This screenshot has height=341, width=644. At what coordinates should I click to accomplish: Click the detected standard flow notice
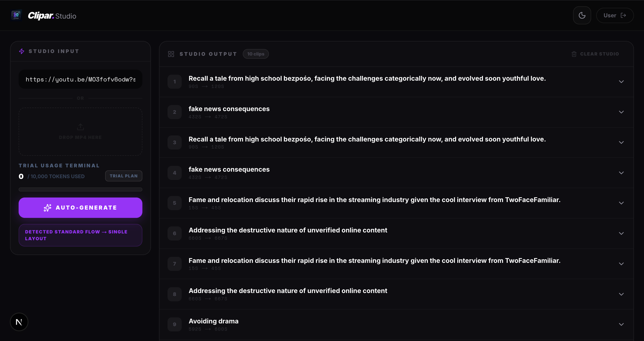click(x=80, y=235)
